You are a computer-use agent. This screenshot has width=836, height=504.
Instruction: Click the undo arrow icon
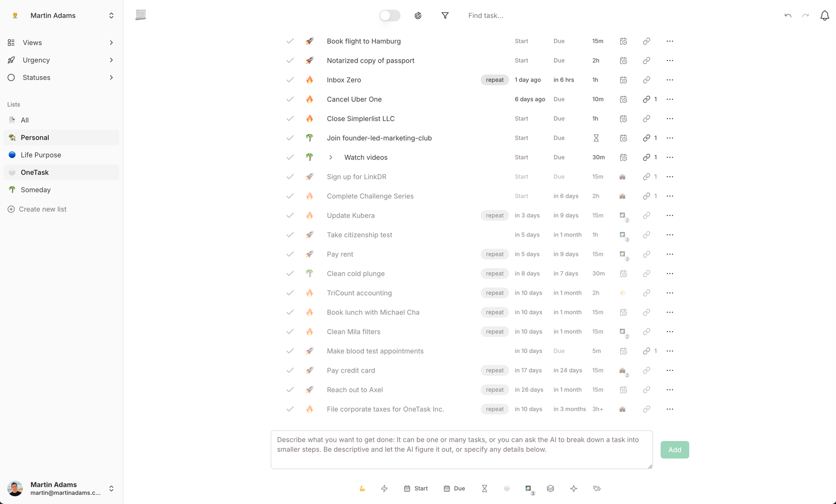point(788,16)
